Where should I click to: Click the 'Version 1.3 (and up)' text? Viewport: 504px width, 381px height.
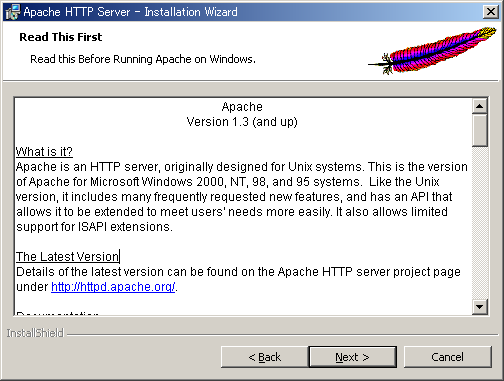tap(242, 122)
